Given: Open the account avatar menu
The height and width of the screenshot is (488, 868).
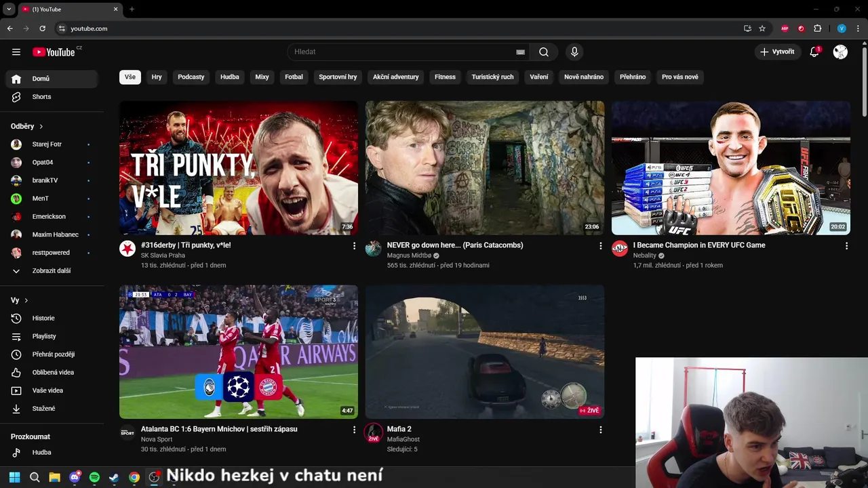Looking at the screenshot, I should tap(840, 52).
